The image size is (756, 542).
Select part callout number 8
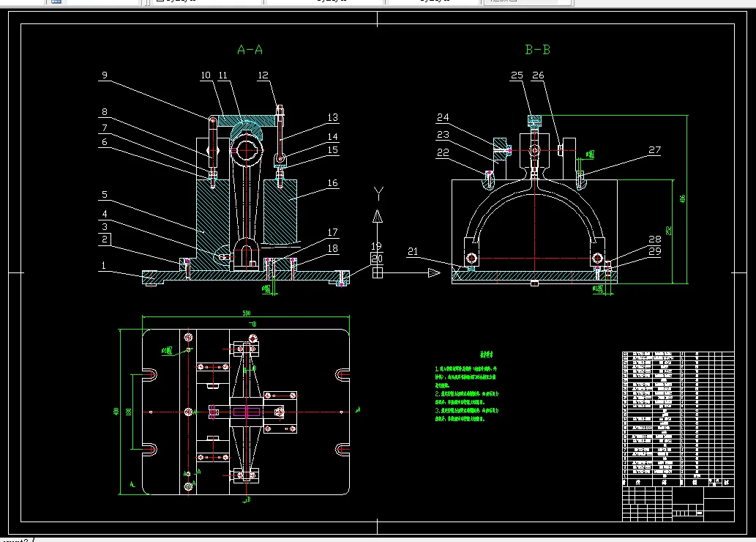tap(105, 111)
